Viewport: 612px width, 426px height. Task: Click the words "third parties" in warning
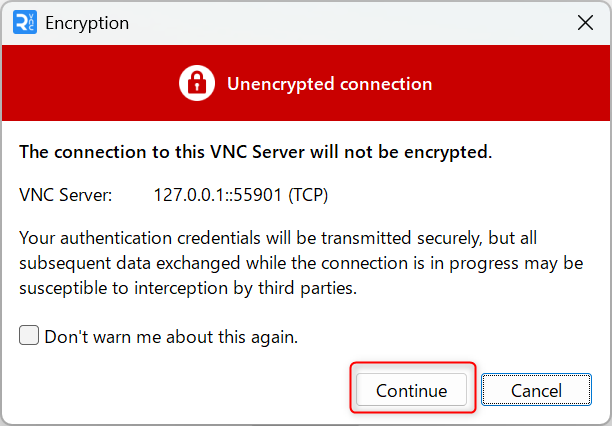(308, 289)
